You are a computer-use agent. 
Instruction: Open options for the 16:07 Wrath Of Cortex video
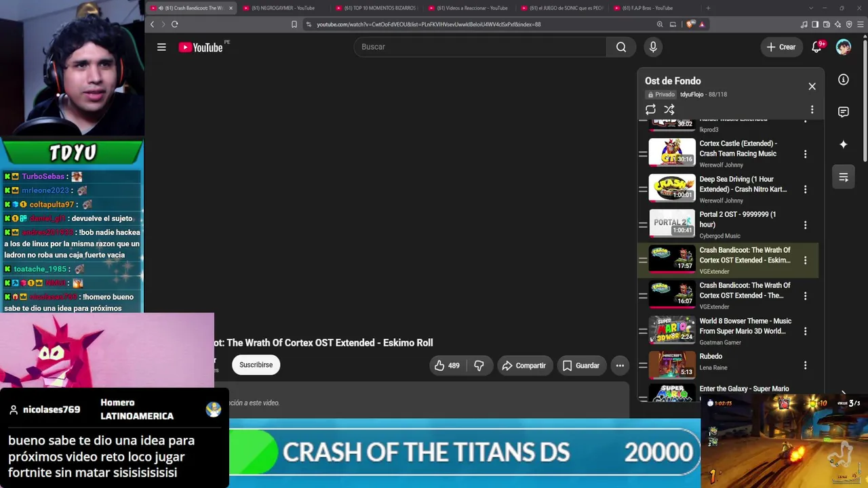(805, 296)
